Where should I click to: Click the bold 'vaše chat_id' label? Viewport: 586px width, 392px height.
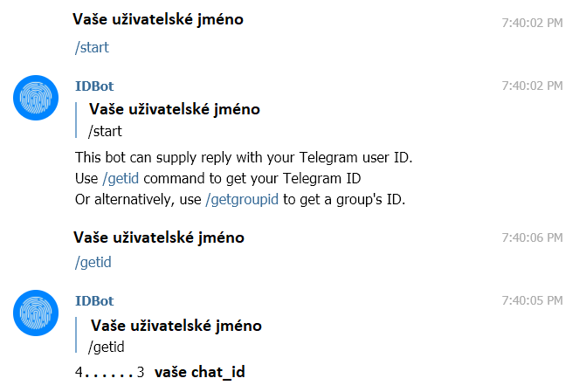point(200,373)
